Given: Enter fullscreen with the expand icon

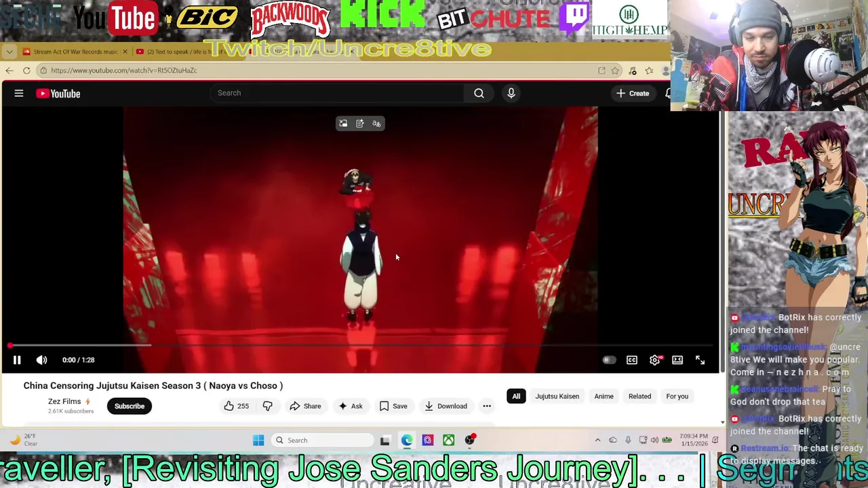Looking at the screenshot, I should 700,360.
